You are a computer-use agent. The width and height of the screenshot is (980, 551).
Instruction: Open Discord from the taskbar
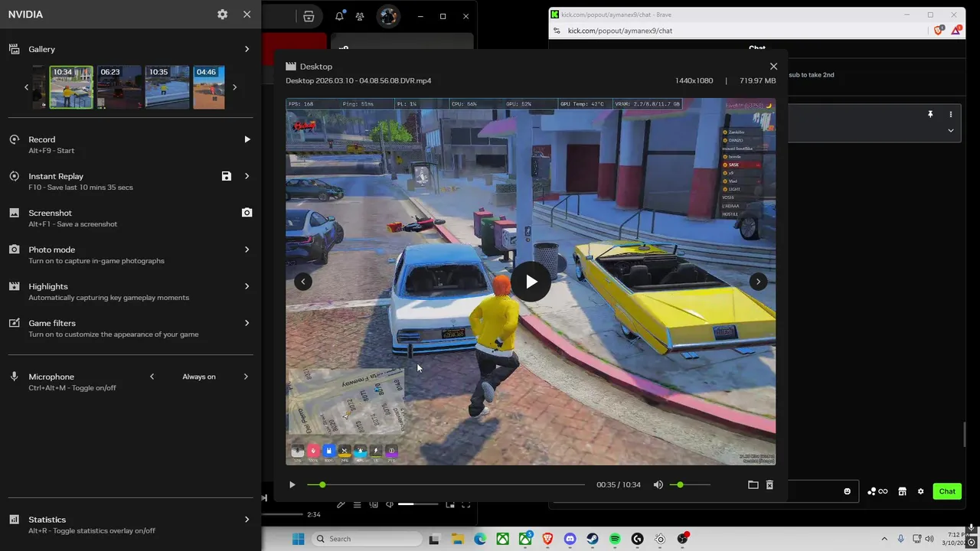click(x=570, y=539)
